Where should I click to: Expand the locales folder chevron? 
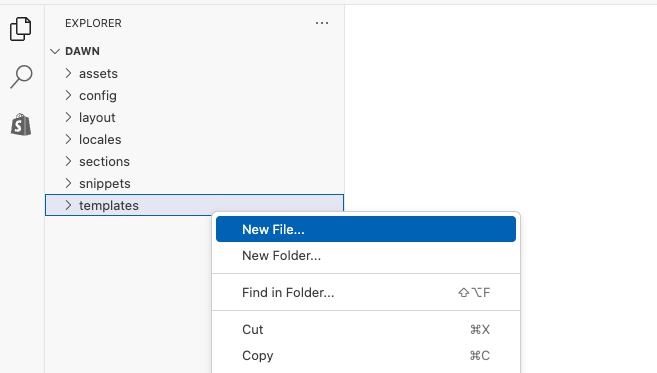pyautogui.click(x=69, y=139)
